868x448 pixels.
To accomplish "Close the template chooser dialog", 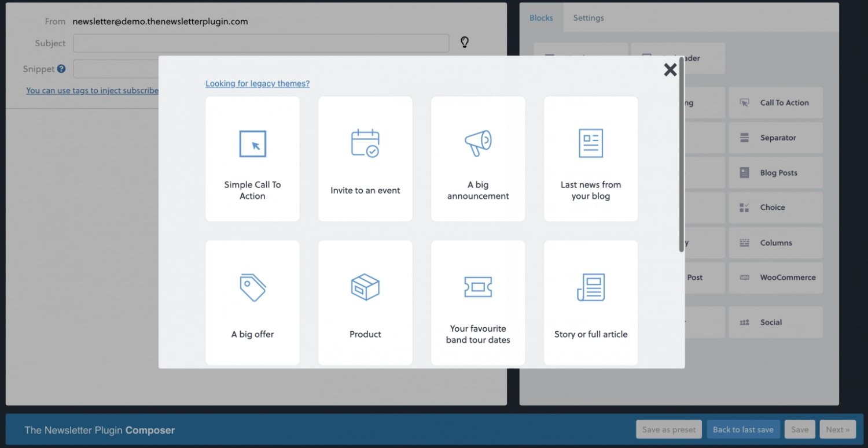I will [x=670, y=70].
